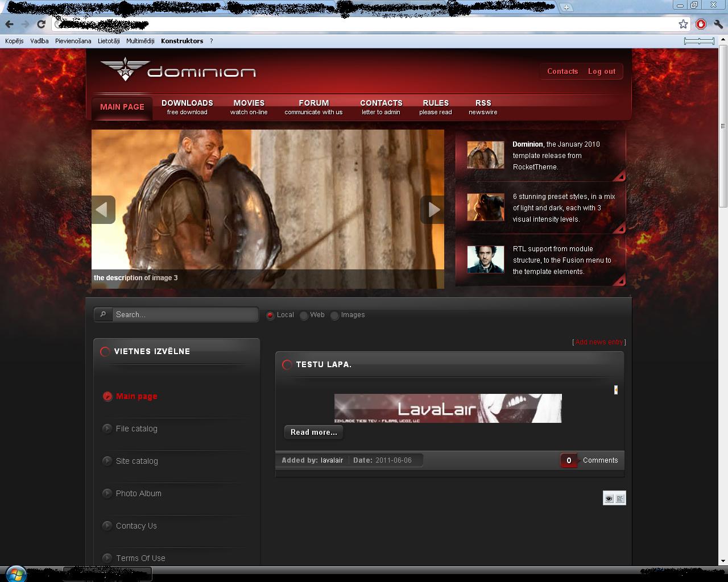Open Terms Of Use in the site menu
The image size is (728, 582).
(x=140, y=559)
